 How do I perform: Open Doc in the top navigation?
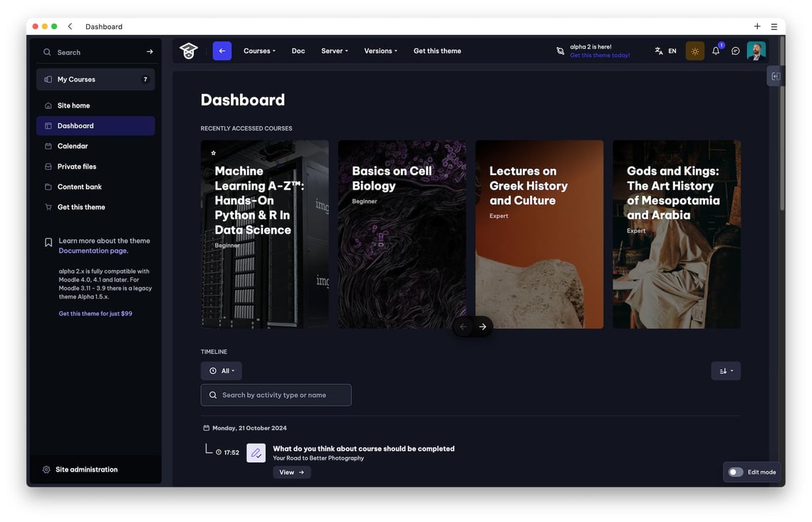tap(298, 51)
